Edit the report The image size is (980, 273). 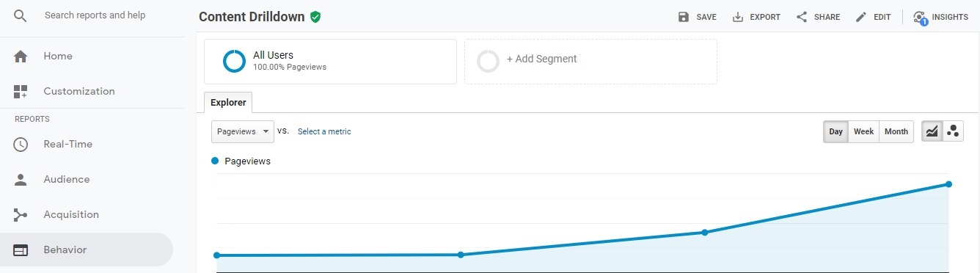873,17
